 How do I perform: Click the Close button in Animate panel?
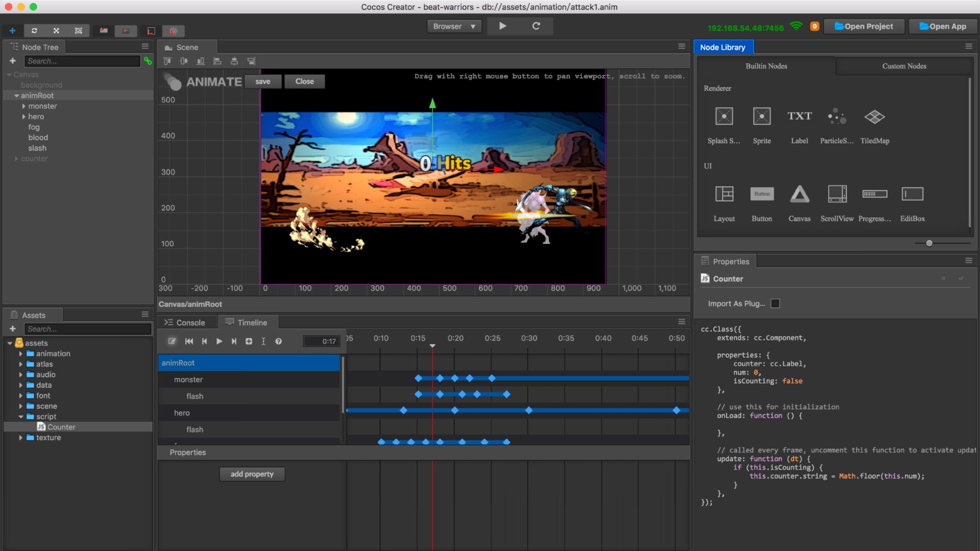(304, 81)
